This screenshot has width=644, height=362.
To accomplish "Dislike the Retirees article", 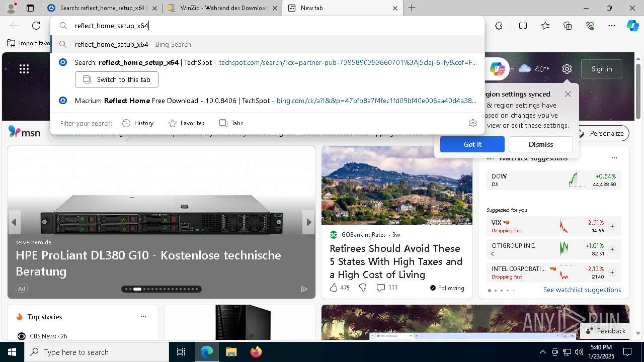I will [x=363, y=288].
